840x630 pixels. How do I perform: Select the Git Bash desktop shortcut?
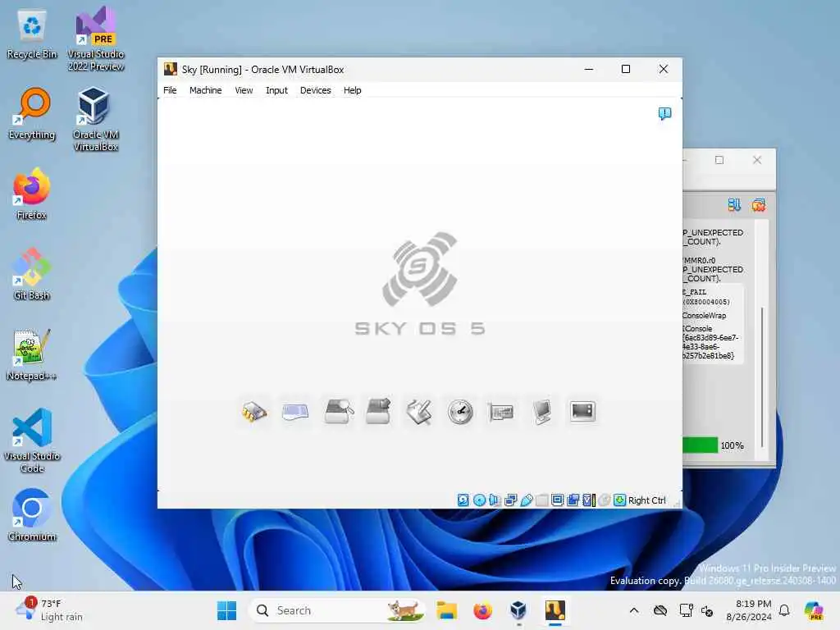click(x=32, y=274)
